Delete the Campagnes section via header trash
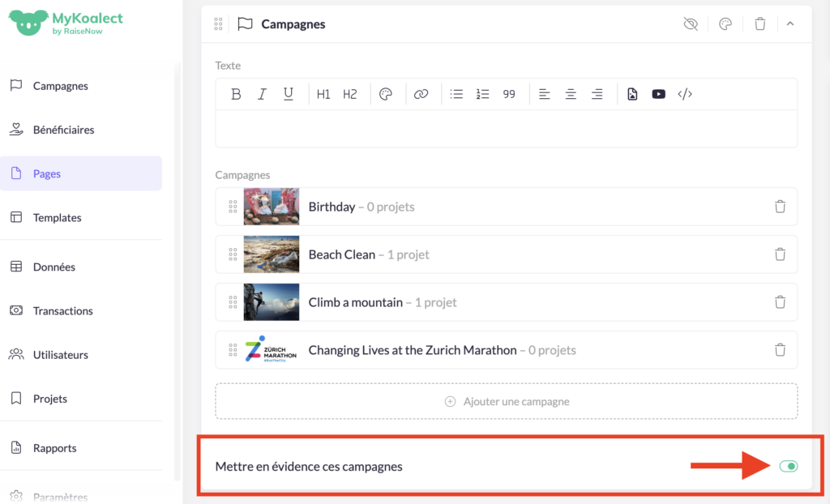 click(759, 24)
